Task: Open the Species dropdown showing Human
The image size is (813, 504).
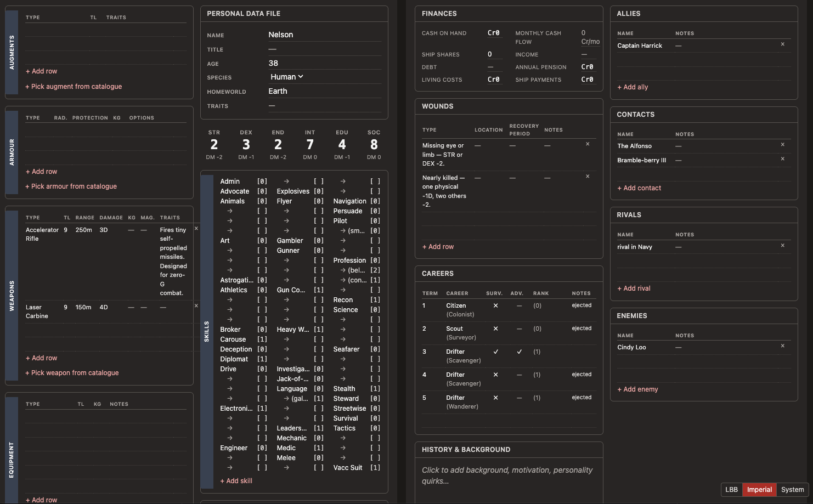Action: click(287, 77)
